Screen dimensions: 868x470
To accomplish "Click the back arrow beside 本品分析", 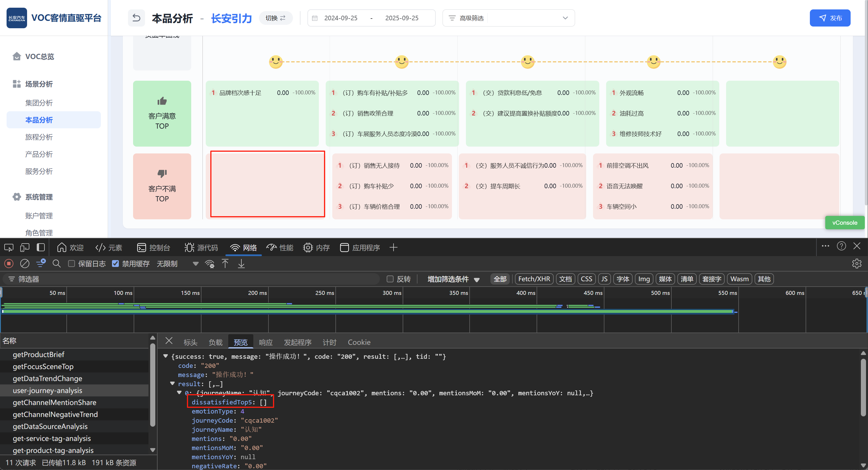I will click(136, 18).
